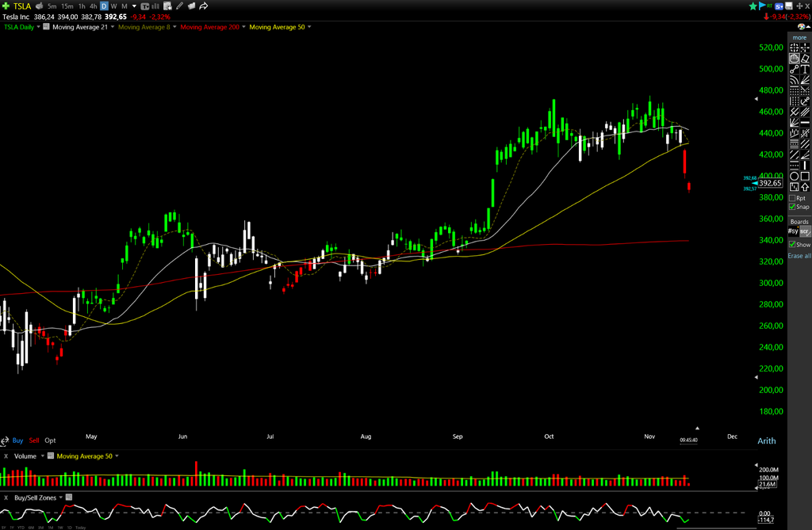The image size is (812, 530).
Task: Select the rectangle drawing tool
Action: (805, 177)
